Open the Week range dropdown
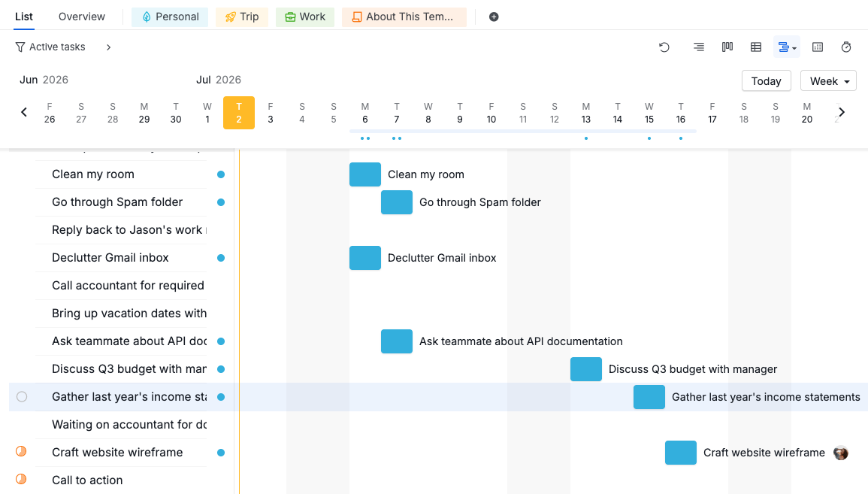 tap(828, 81)
